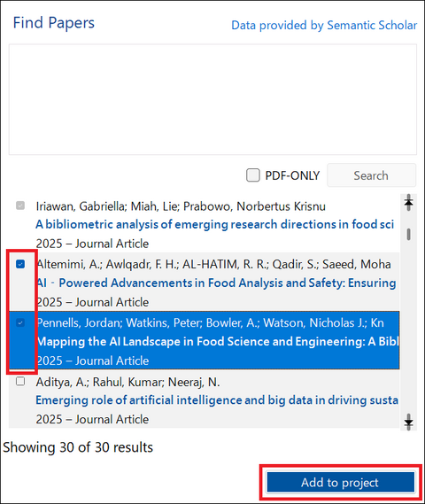Uncheck the Altemimi paper checkbox
Image resolution: width=425 pixels, height=504 pixels.
click(x=20, y=264)
